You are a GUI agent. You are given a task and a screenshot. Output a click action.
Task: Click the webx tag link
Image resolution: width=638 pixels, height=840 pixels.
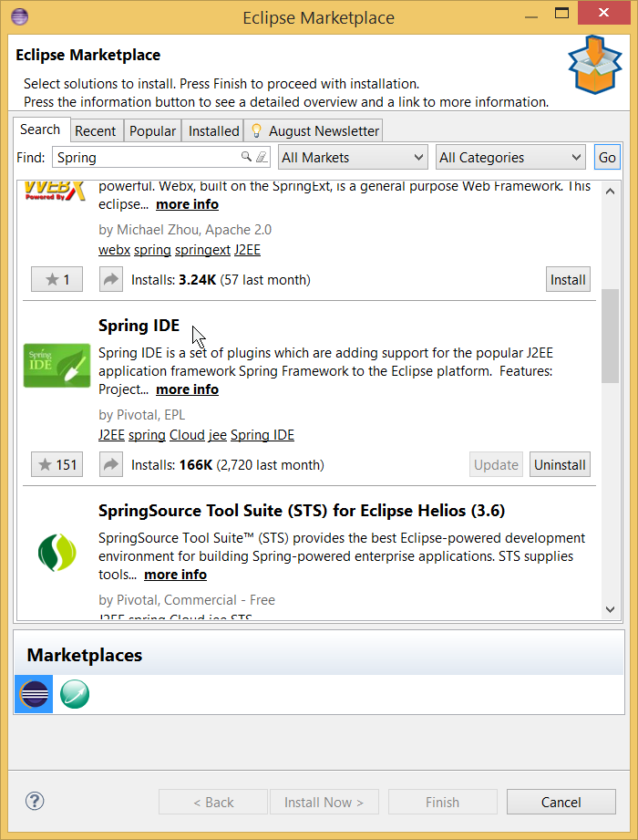[115, 250]
